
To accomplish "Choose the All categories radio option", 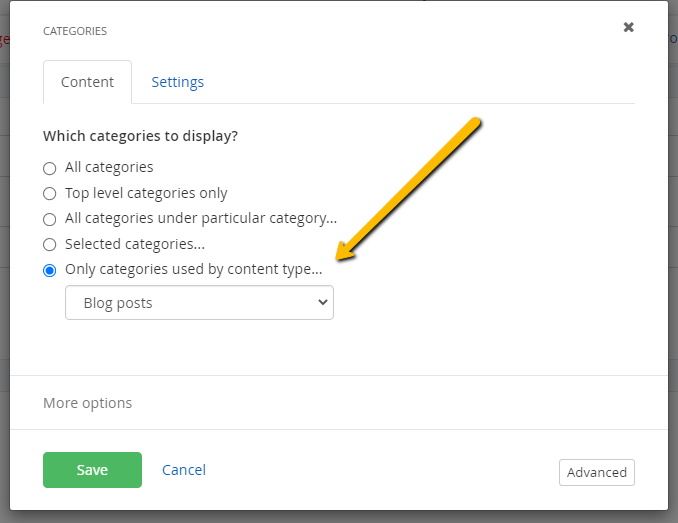I will (50, 168).
